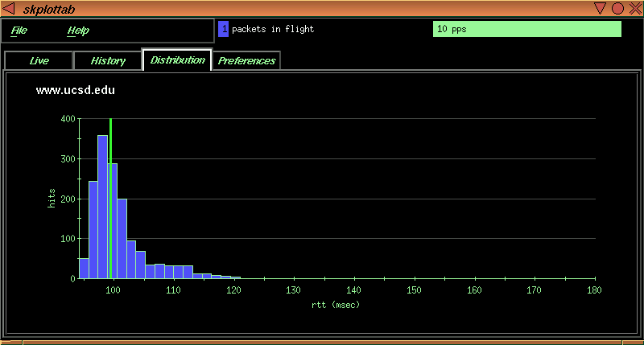This screenshot has width=644, height=345.
Task: Click the 'packets in flight' label
Action: click(x=273, y=29)
